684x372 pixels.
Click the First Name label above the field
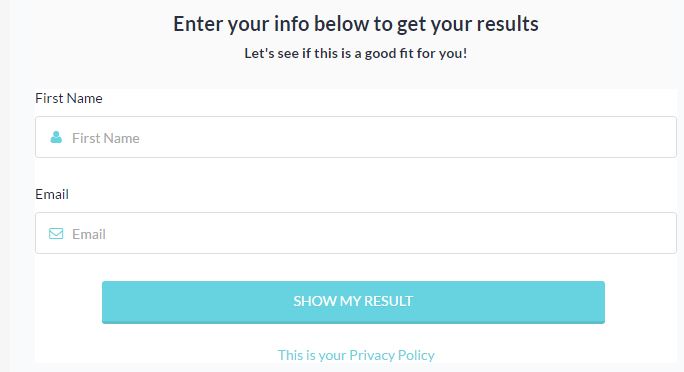tap(69, 98)
